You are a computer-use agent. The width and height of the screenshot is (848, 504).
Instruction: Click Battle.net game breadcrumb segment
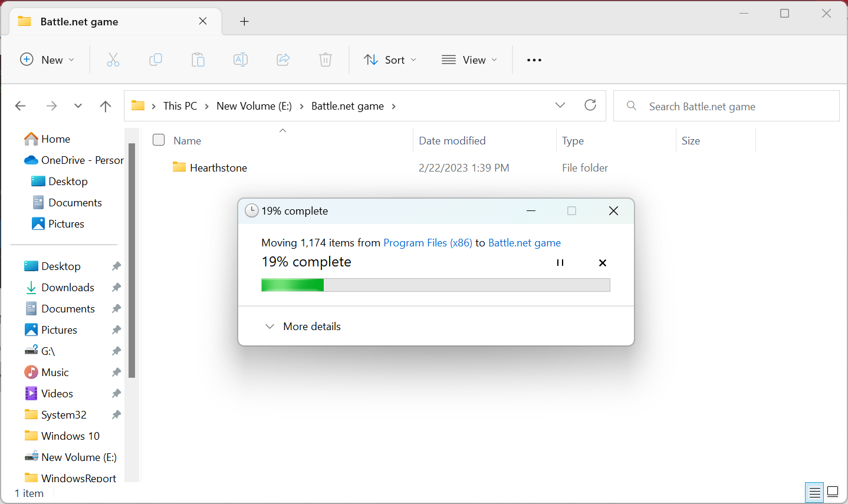point(347,106)
